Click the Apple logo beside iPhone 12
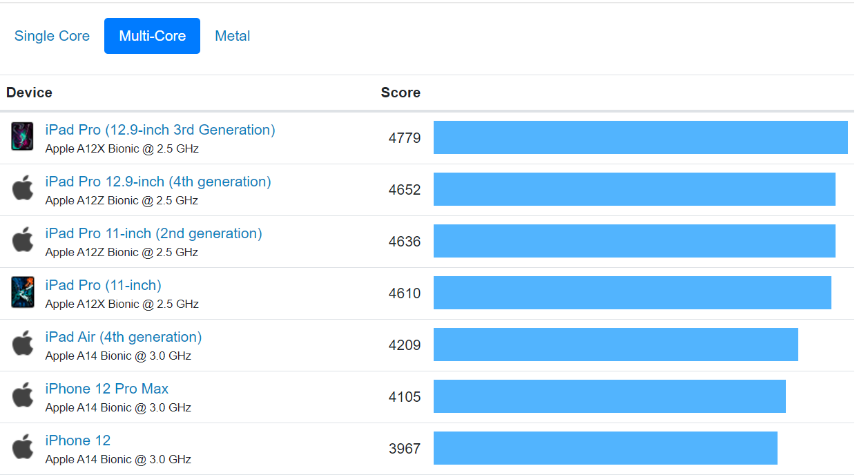 (22, 447)
